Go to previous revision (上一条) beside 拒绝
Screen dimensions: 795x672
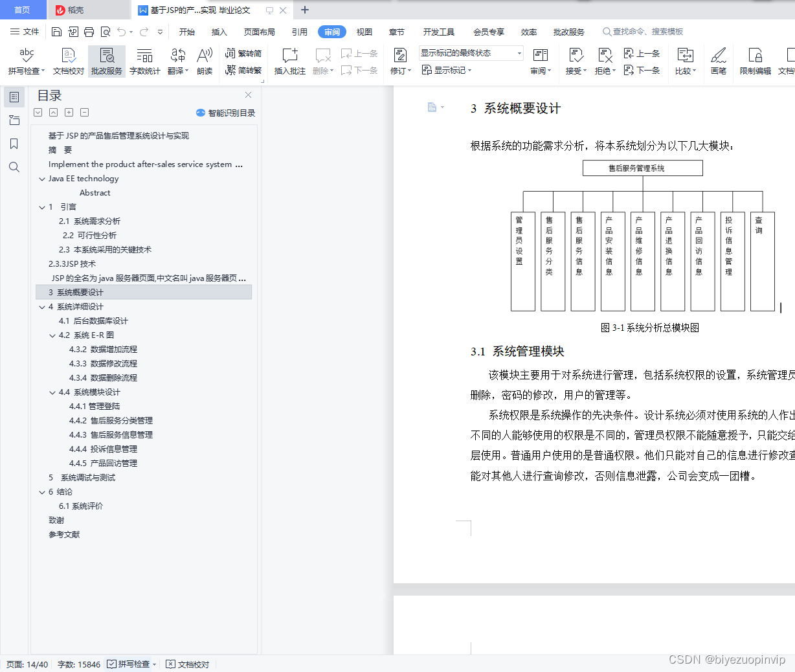pyautogui.click(x=642, y=54)
